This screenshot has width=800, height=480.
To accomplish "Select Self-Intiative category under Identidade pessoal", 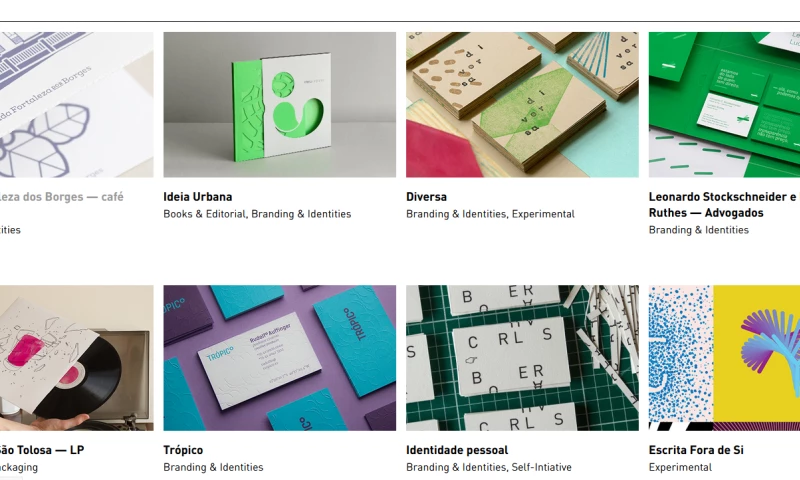I will click(x=541, y=467).
